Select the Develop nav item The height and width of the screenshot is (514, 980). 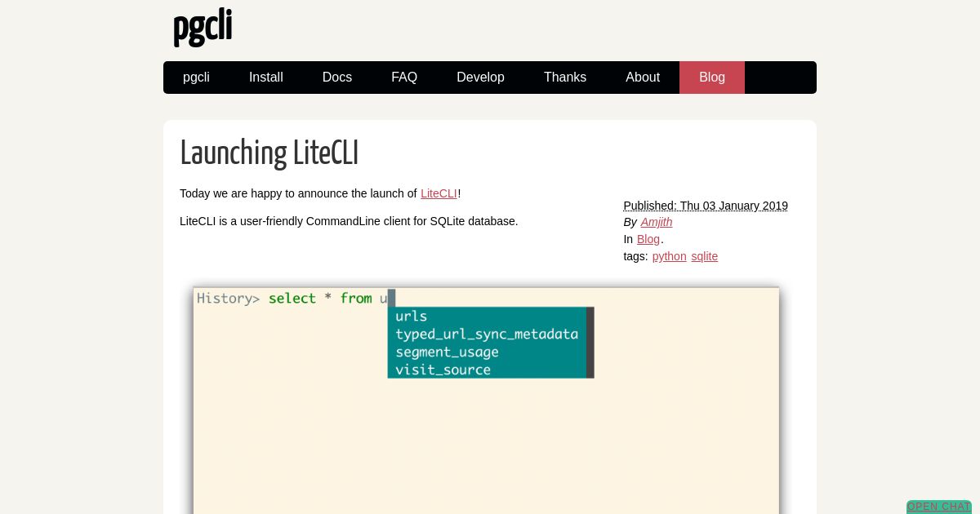point(480,78)
